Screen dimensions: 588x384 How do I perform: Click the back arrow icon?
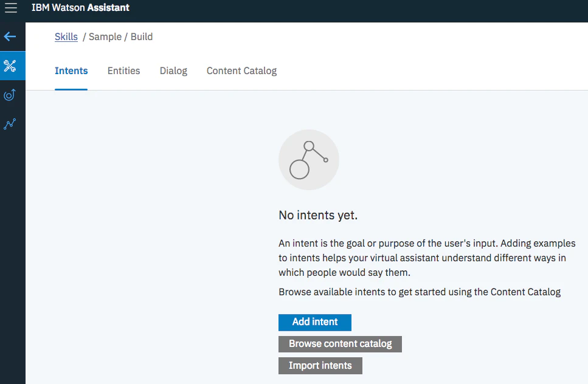[10, 36]
